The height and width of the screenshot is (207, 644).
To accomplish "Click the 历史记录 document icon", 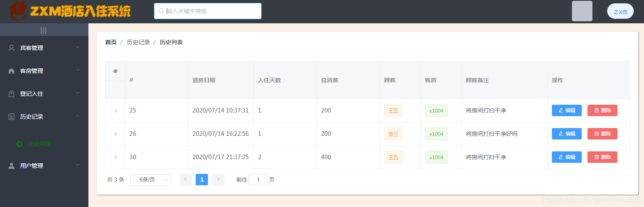I will point(11,117).
